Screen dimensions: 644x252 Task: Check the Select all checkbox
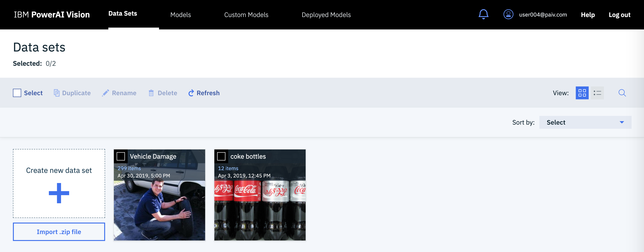point(17,93)
